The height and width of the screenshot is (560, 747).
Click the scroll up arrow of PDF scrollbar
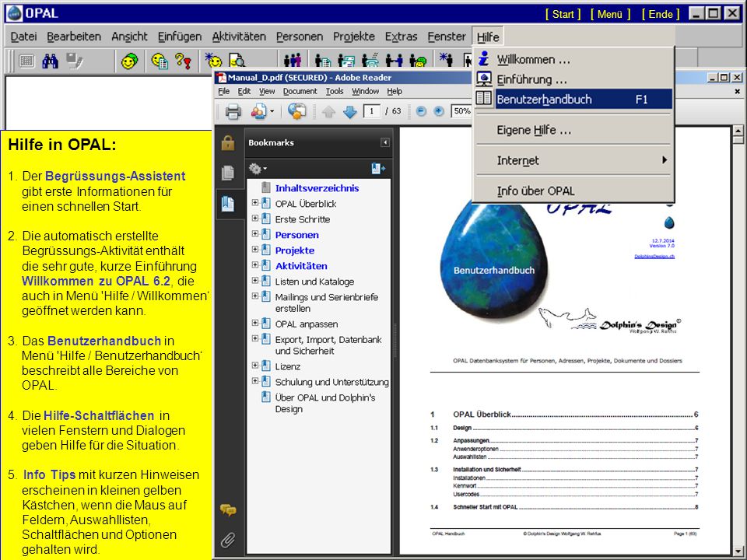(738, 131)
